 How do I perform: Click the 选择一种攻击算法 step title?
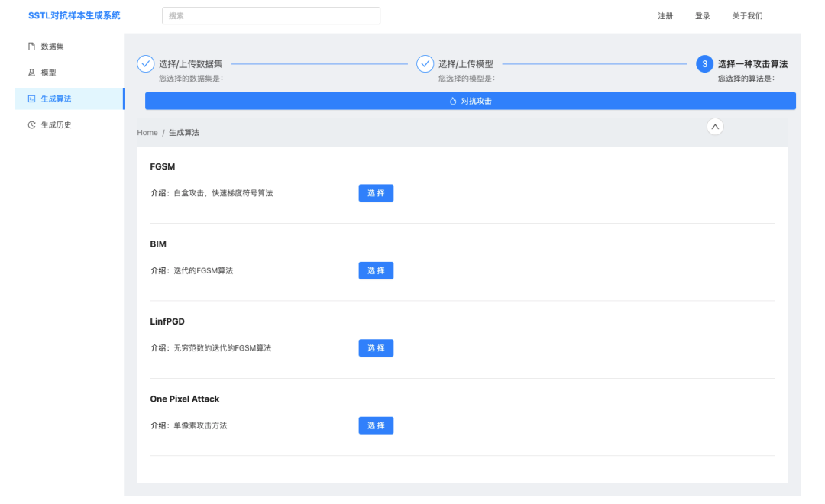pos(752,64)
